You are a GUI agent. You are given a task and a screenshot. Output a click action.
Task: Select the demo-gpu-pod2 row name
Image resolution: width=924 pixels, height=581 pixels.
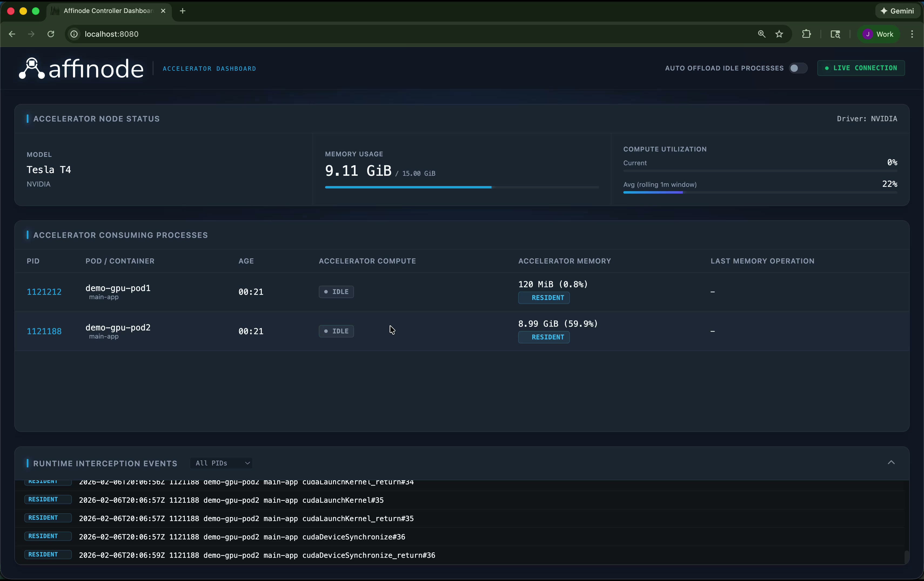pyautogui.click(x=118, y=327)
